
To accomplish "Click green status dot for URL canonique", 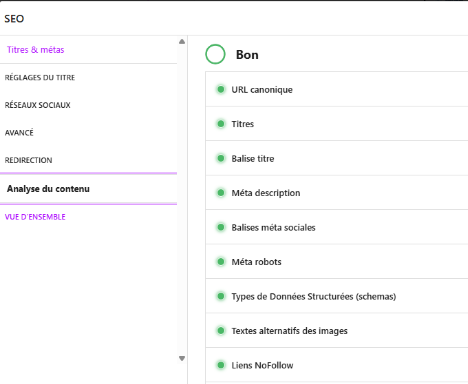I will point(221,89).
